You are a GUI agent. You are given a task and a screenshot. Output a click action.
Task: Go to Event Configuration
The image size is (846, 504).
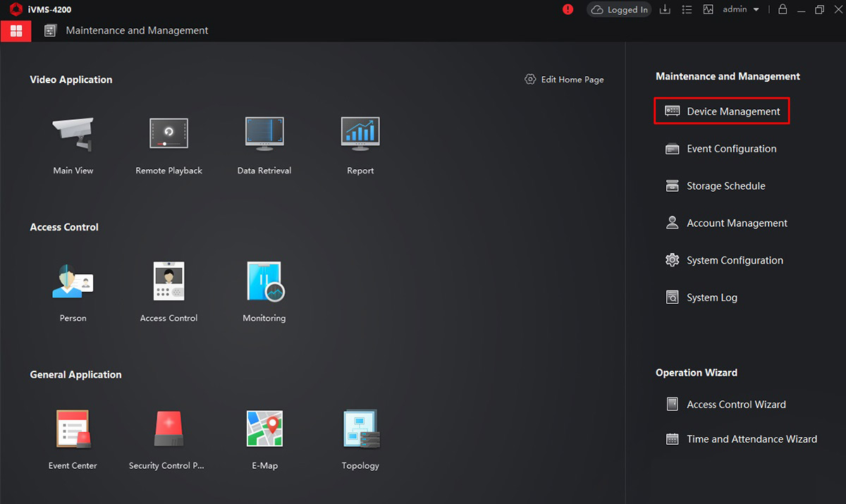click(731, 149)
